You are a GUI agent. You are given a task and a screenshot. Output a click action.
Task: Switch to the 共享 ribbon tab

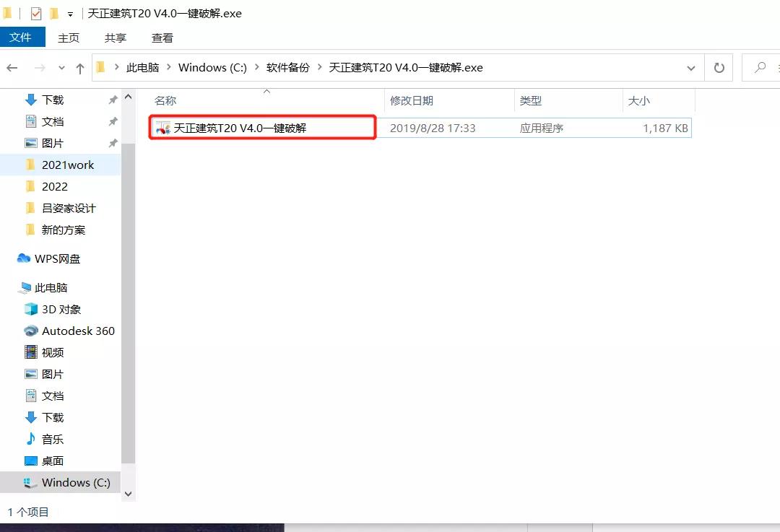[115, 38]
